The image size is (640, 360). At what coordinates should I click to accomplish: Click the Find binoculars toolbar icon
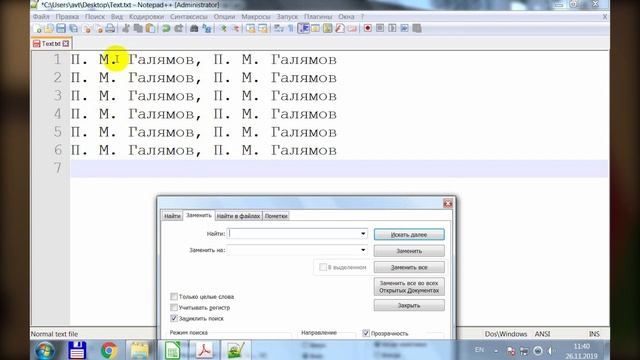coord(194,29)
